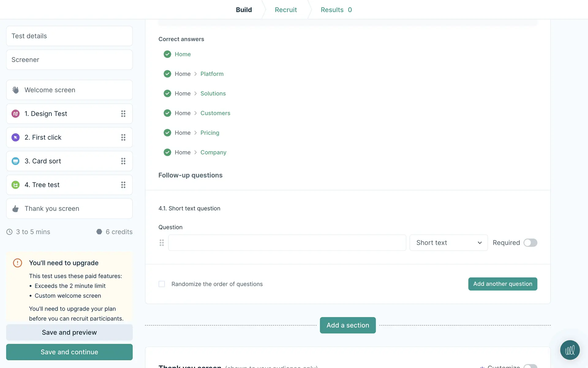
Task: Click the Card sort section icon
Action: tap(16, 161)
